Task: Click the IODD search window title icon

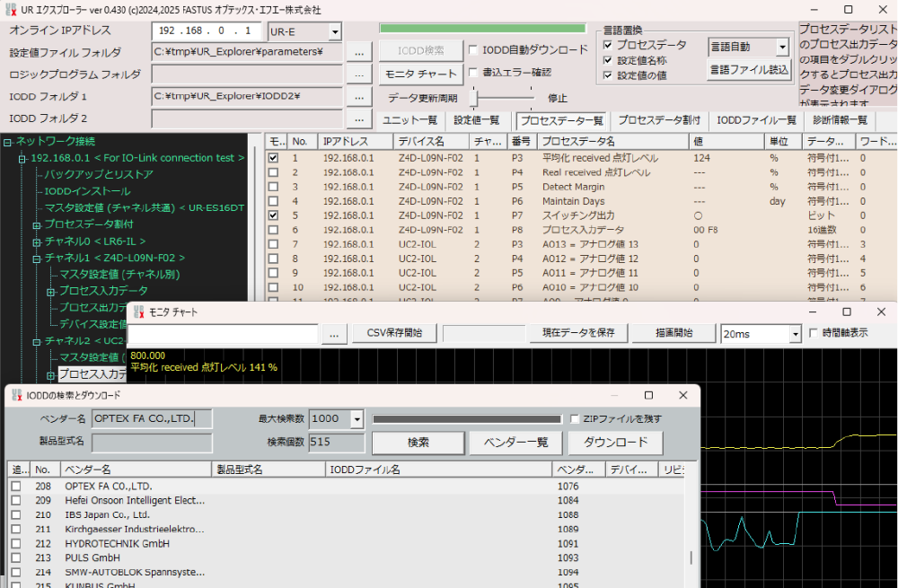Action: [16, 395]
